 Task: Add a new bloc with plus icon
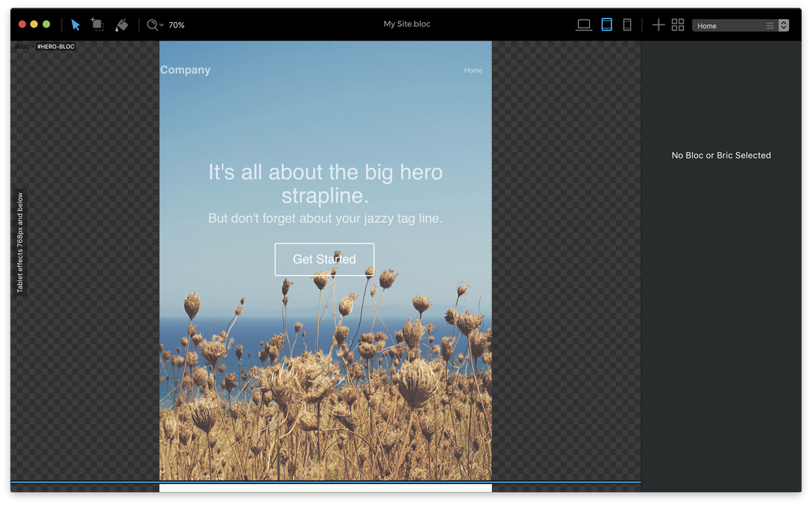658,25
